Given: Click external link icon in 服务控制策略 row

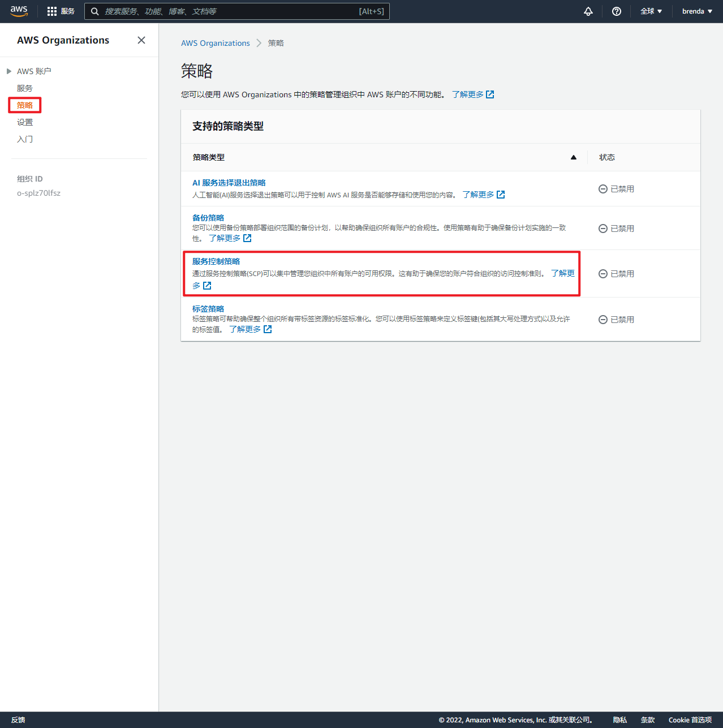Looking at the screenshot, I should (207, 286).
